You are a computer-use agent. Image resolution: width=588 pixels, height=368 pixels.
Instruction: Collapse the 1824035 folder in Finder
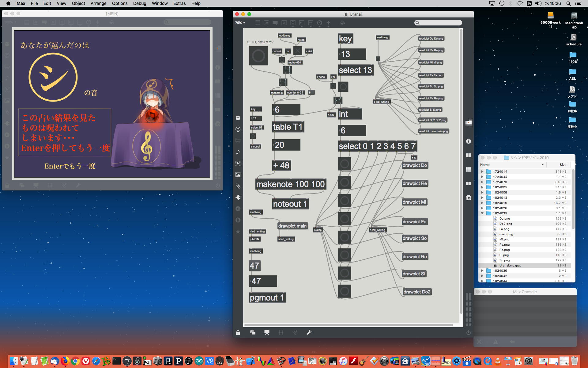482,213
